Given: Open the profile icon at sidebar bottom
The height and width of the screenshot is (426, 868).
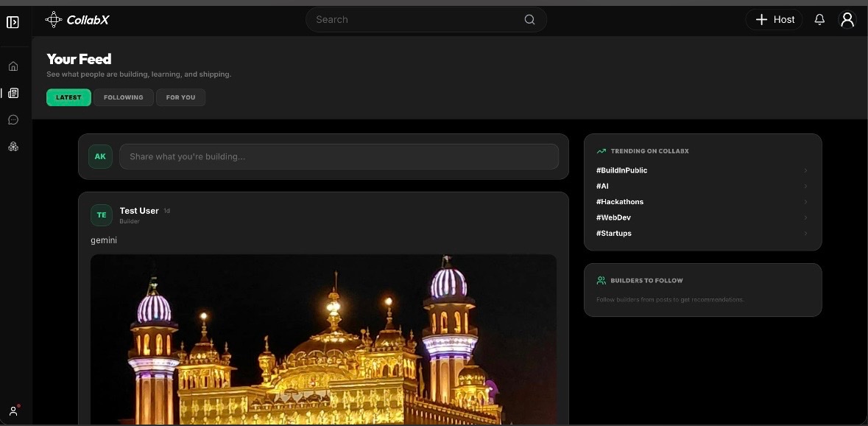Looking at the screenshot, I should [x=13, y=411].
